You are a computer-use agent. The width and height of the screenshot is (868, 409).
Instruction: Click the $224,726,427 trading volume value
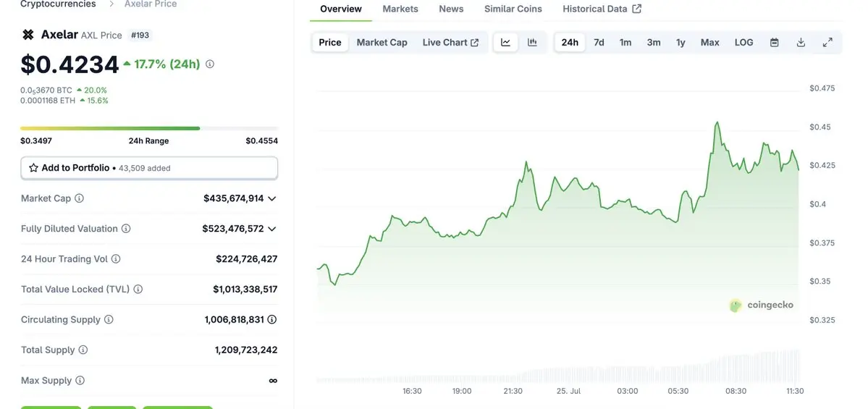pos(247,259)
